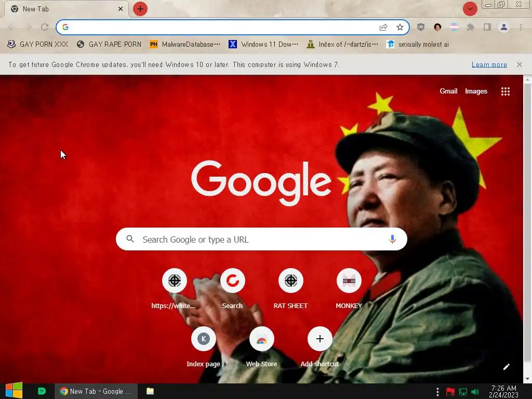Click Learn more in the update infobar
The image size is (532, 399).
[489, 64]
